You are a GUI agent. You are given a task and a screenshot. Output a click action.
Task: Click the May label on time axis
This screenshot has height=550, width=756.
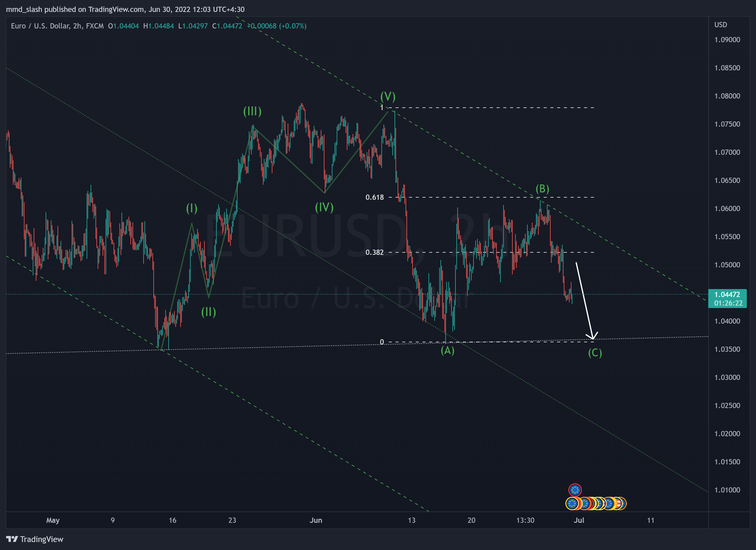[53, 520]
